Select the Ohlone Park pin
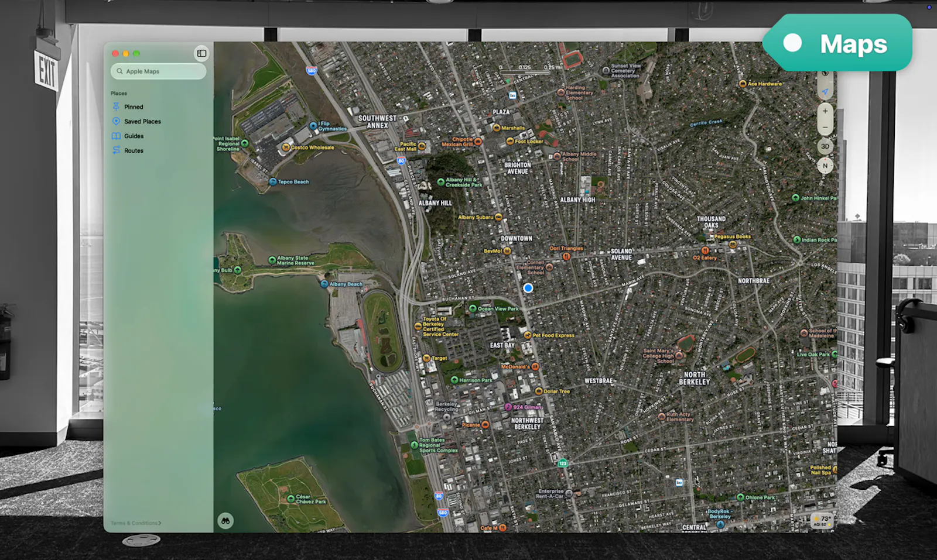 pyautogui.click(x=740, y=497)
